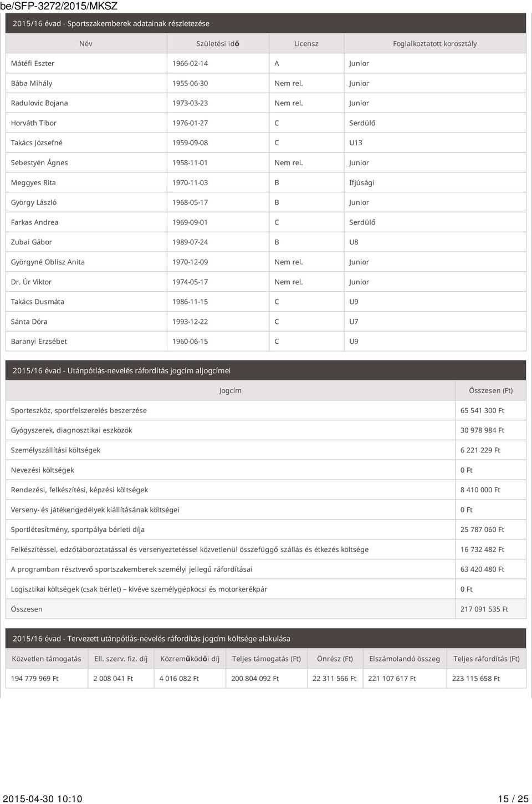532x804 pixels.
Task: Select birth date 1989-07-24 for Zubai Gábor
Action: tap(190, 242)
